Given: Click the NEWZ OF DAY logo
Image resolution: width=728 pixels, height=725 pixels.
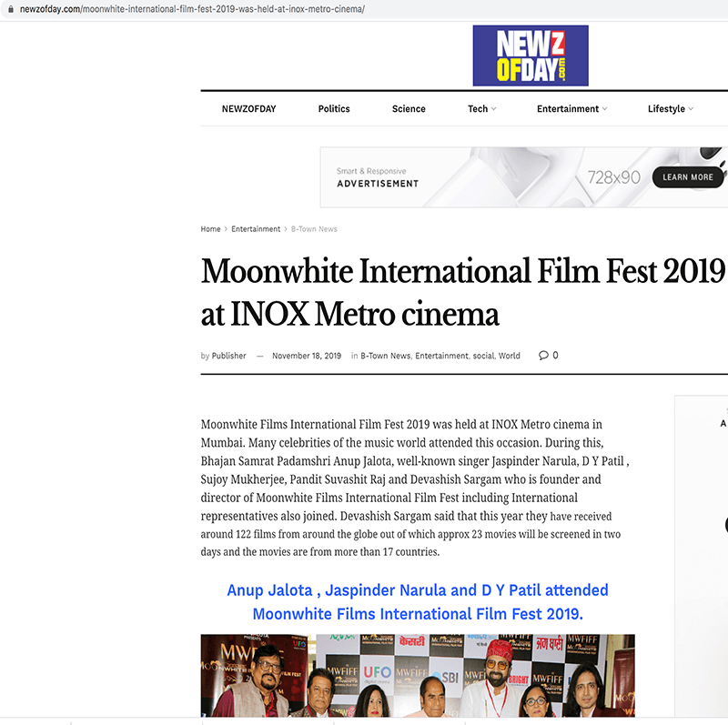Looking at the screenshot, I should tap(531, 55).
